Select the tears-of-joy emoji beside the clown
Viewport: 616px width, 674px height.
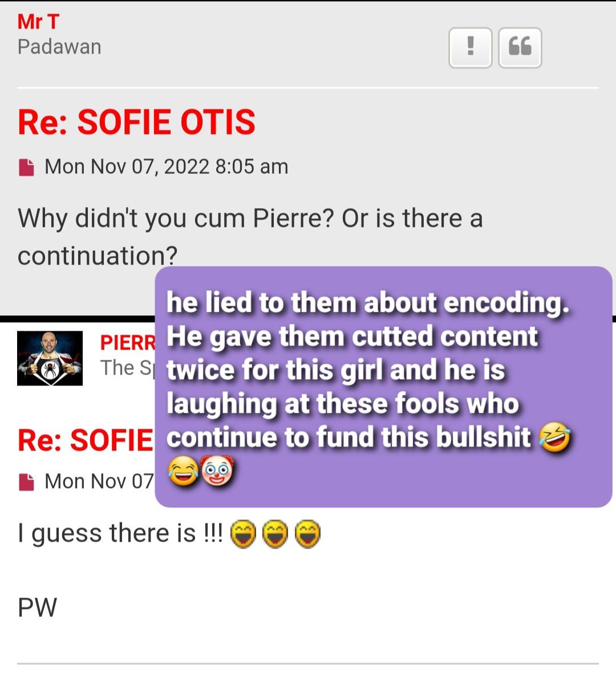pos(184,471)
